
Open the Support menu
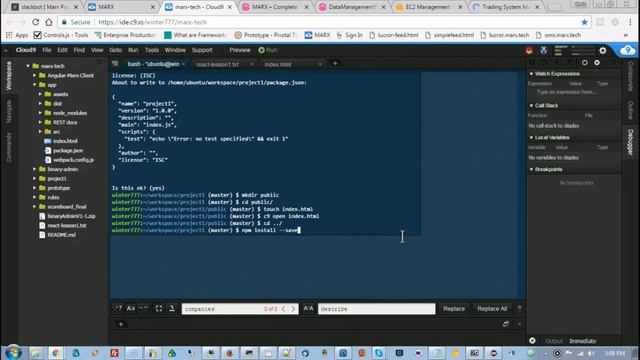[202, 50]
